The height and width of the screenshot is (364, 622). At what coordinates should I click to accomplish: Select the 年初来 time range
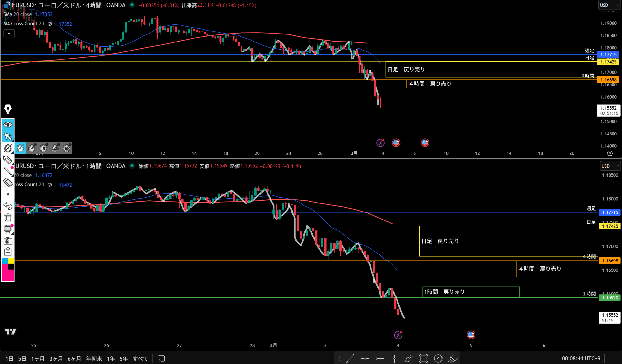coord(94,359)
